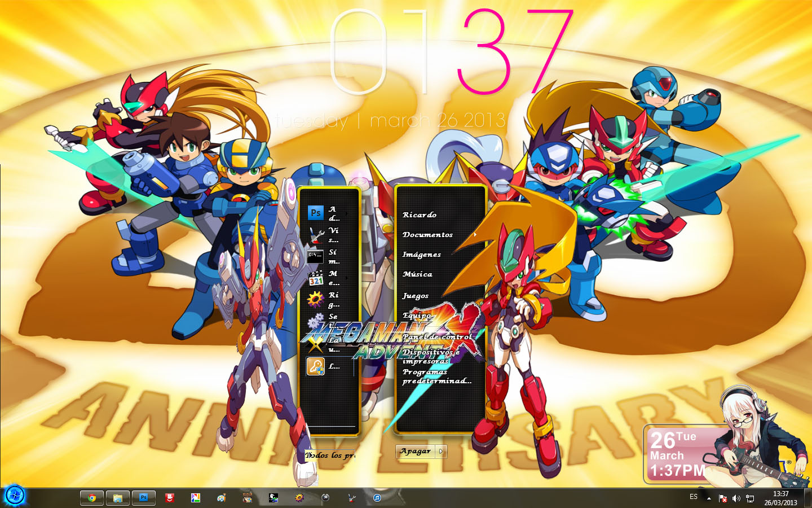Open the black pixel-game taskbar icon

(273, 498)
